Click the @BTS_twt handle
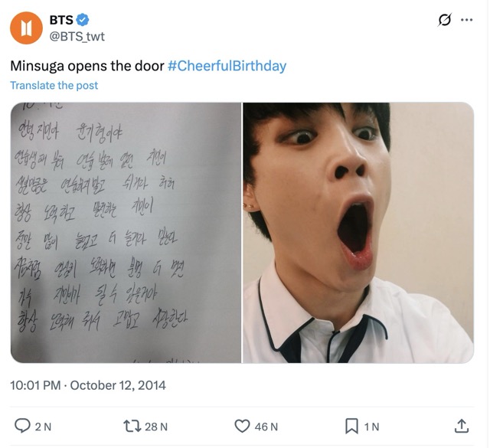Viewport: 490px width, 448px height. 77,36
